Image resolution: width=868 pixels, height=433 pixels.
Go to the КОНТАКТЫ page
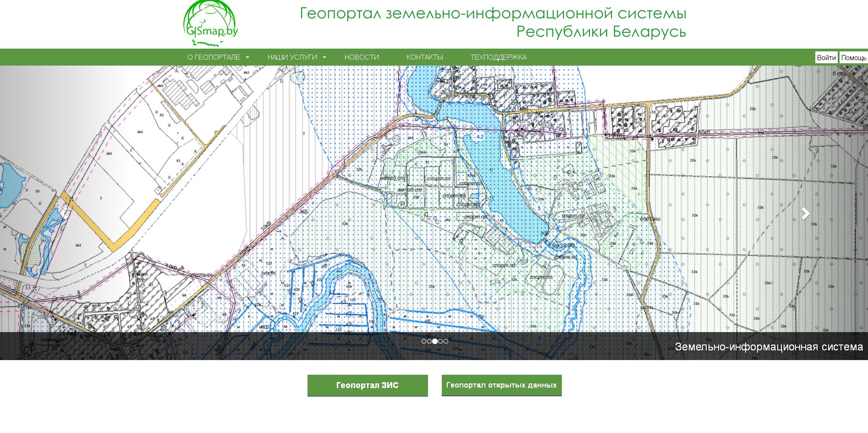point(424,57)
